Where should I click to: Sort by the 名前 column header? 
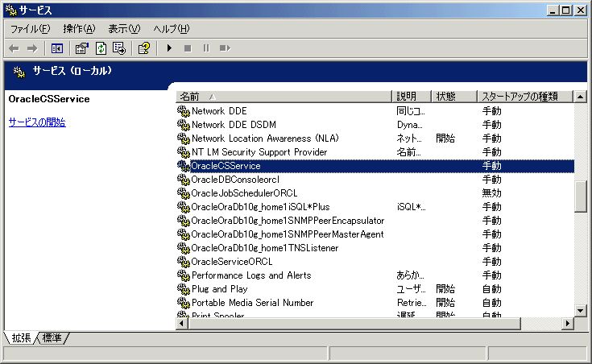click(282, 97)
